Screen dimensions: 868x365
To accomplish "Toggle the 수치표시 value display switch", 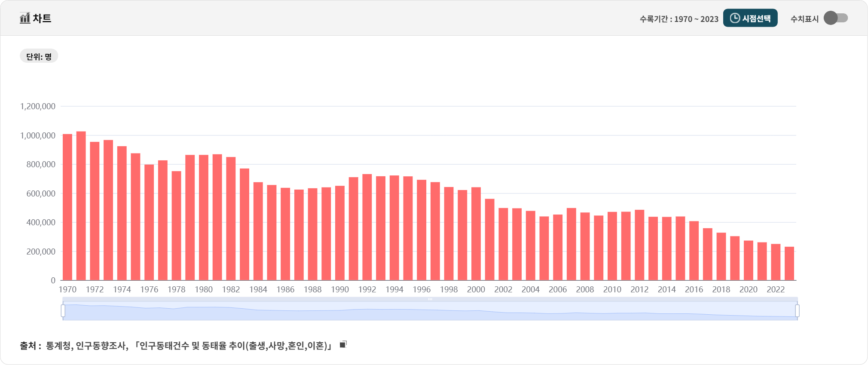I will click(x=836, y=18).
